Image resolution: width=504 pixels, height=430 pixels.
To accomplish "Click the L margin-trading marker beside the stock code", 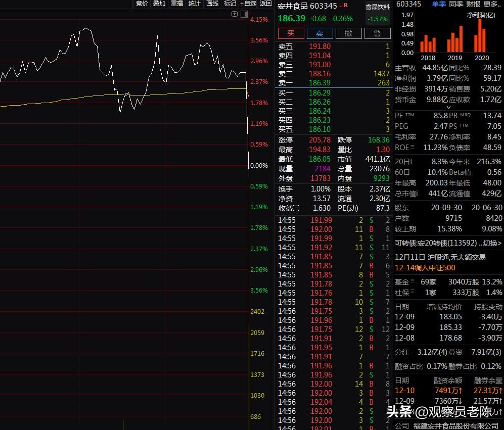I will tap(341, 5).
